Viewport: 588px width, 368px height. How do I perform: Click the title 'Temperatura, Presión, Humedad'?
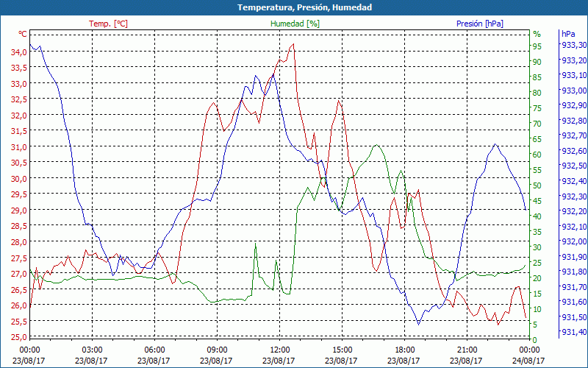[304, 7]
